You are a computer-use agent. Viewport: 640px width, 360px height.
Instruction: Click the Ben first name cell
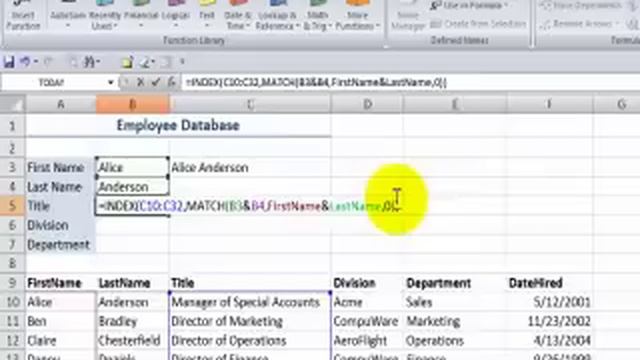pyautogui.click(x=61, y=322)
